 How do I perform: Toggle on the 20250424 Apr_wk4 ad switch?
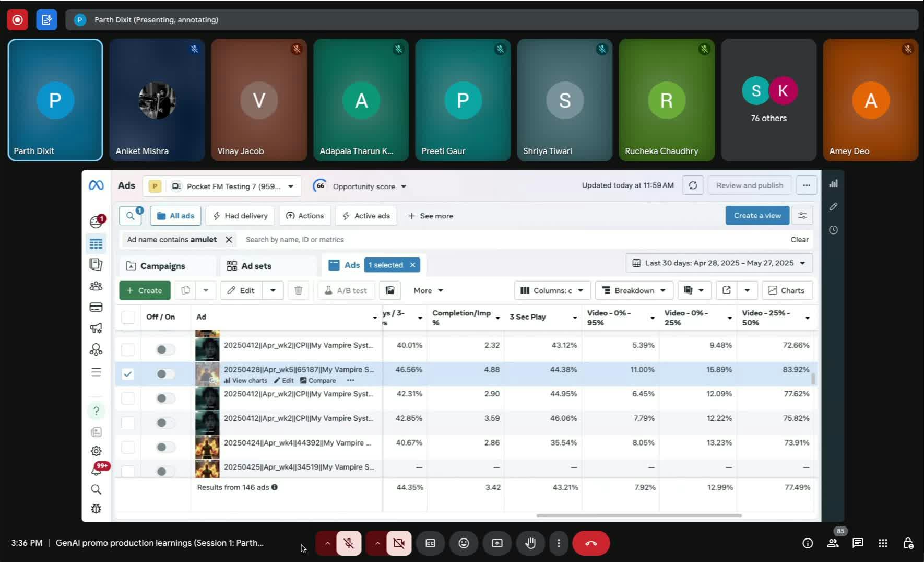[x=165, y=447]
